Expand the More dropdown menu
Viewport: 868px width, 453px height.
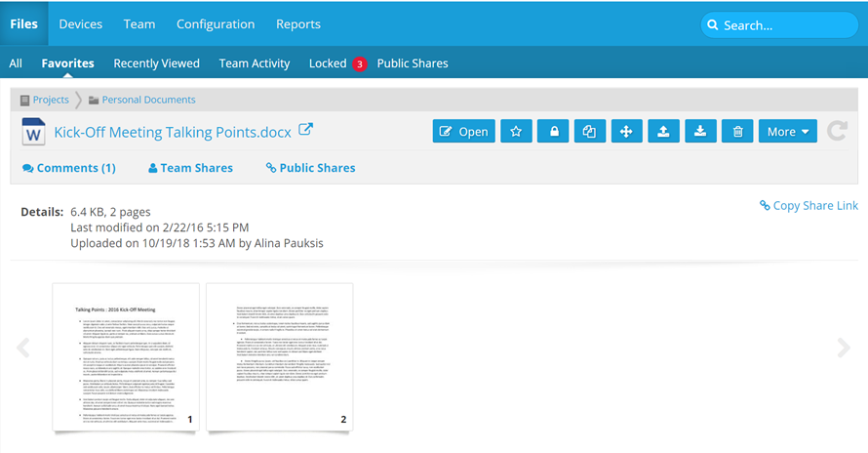(788, 132)
